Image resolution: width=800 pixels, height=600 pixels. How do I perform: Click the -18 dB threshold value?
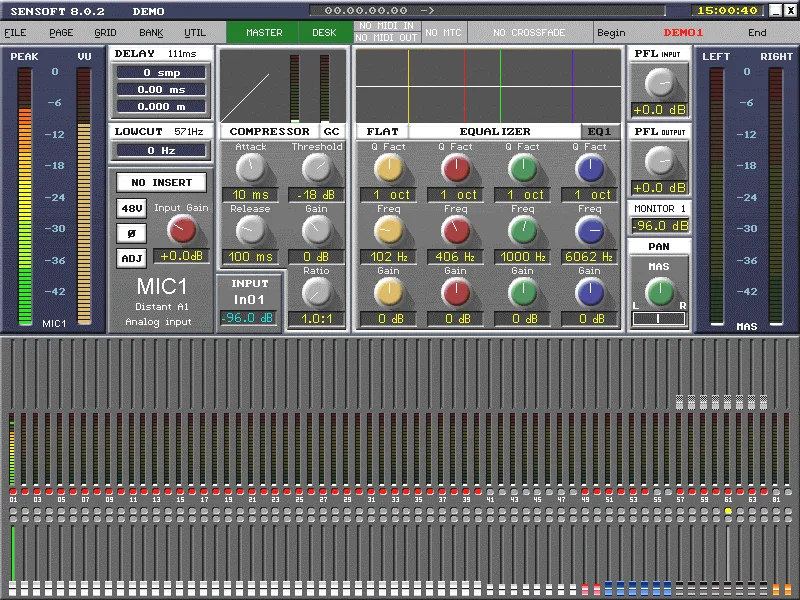316,194
